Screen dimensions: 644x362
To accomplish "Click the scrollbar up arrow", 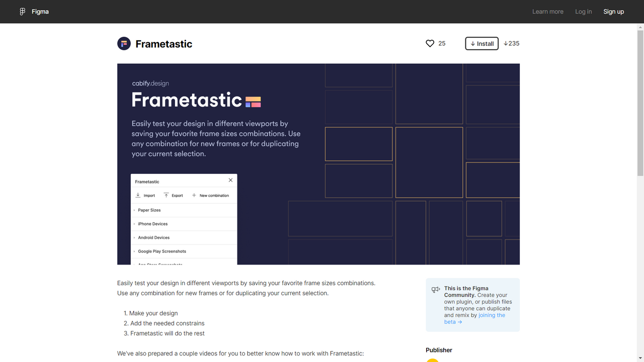I will pos(640,27).
